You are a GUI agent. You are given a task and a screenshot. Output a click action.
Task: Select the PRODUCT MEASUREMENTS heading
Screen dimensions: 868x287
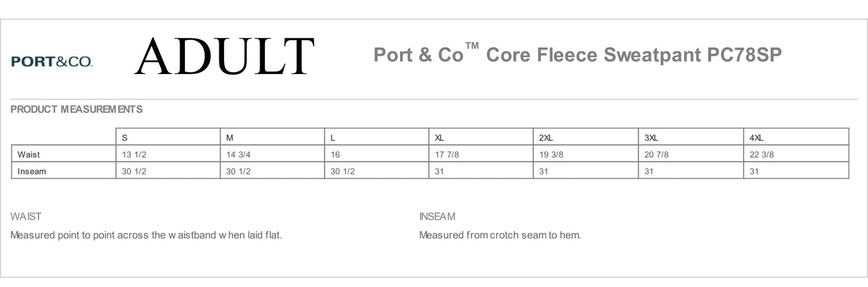coord(76,110)
